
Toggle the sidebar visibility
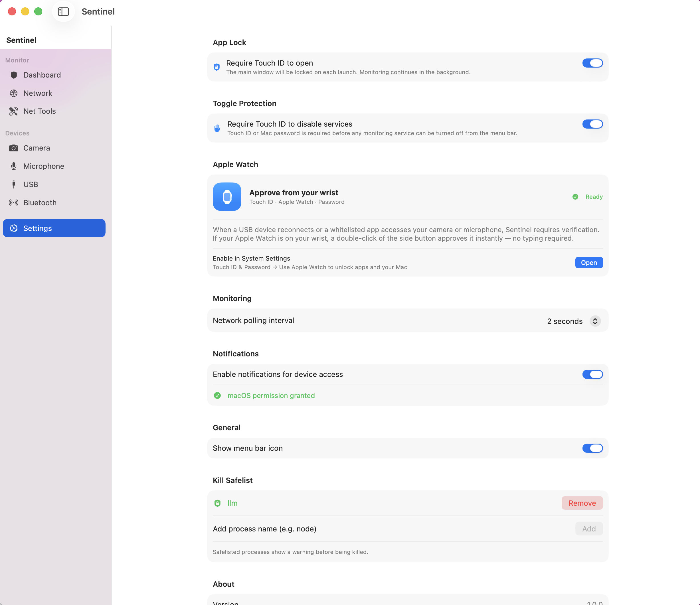tap(63, 11)
